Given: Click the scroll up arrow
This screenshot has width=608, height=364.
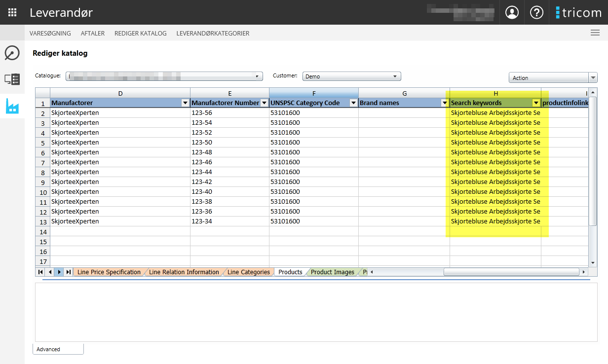Looking at the screenshot, I should pyautogui.click(x=593, y=92).
